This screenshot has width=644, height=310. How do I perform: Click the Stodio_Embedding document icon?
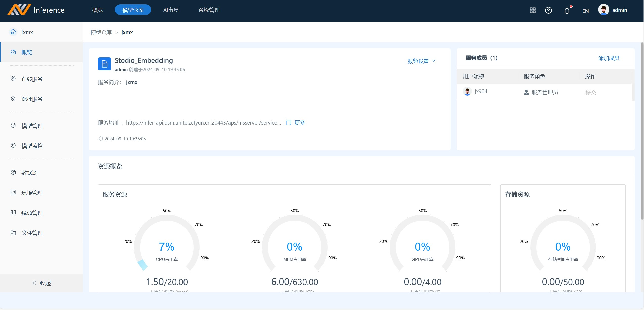click(104, 64)
